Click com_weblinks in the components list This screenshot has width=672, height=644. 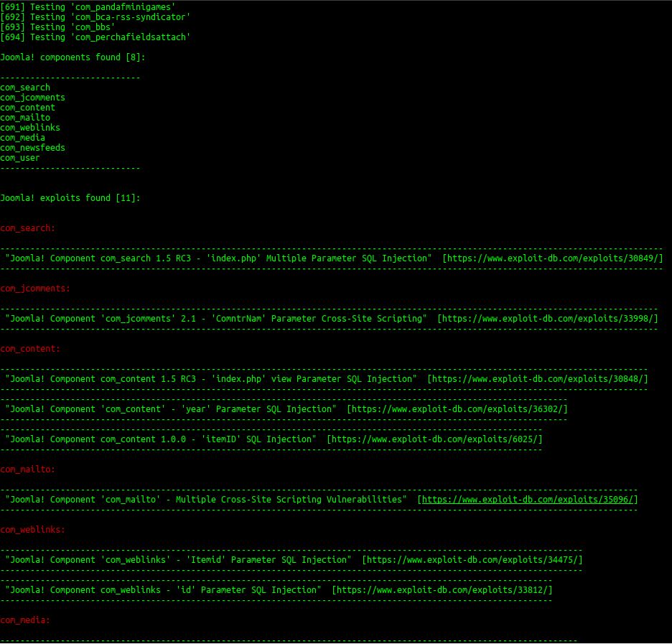(x=30, y=128)
